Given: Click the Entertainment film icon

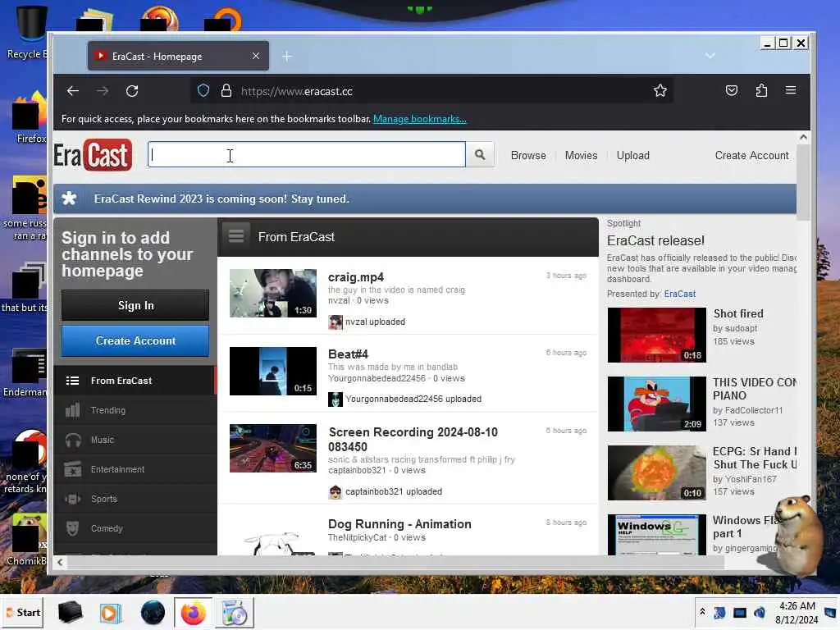Looking at the screenshot, I should [73, 469].
